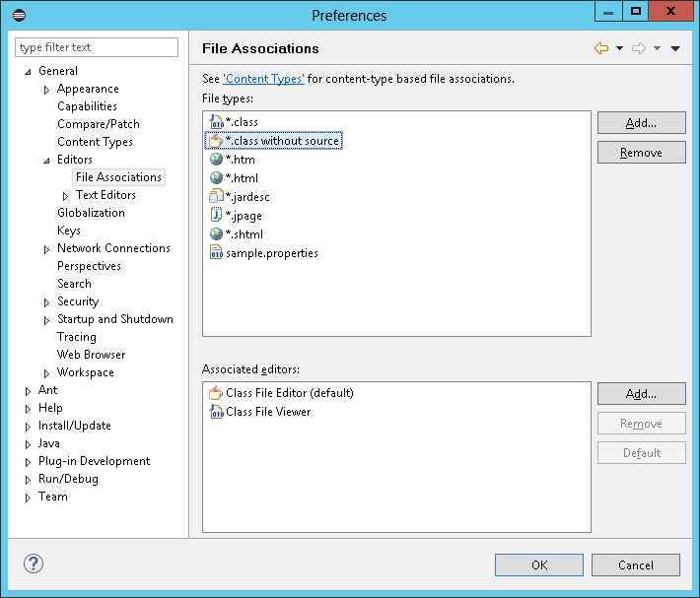Select the Class File Editor icon

pyautogui.click(x=217, y=393)
